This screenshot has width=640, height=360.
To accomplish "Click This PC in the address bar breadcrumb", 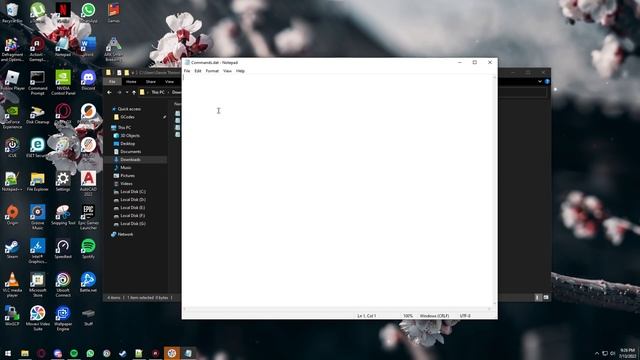I will (x=158, y=93).
